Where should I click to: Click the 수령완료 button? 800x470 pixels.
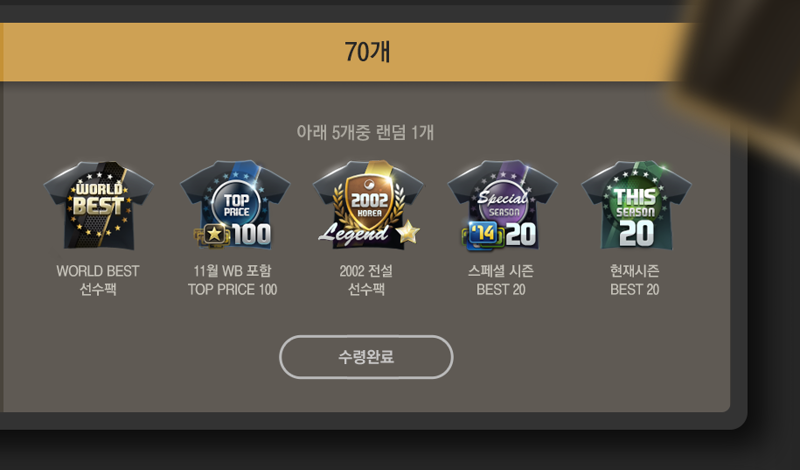point(366,357)
